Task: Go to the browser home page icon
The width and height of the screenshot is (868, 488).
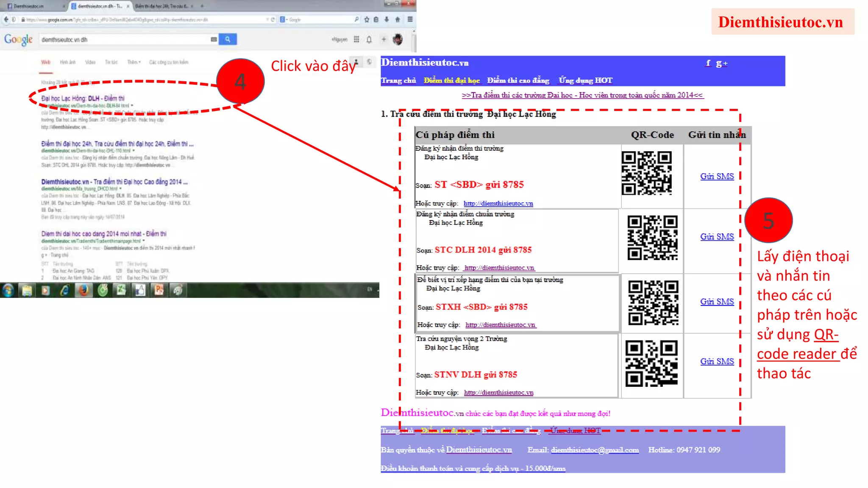Action: click(398, 19)
